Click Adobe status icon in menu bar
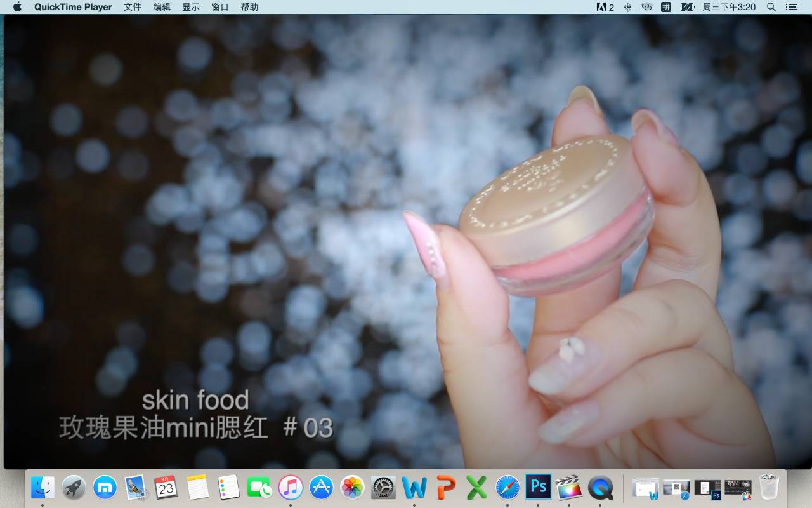The height and width of the screenshot is (508, 812). (605, 7)
